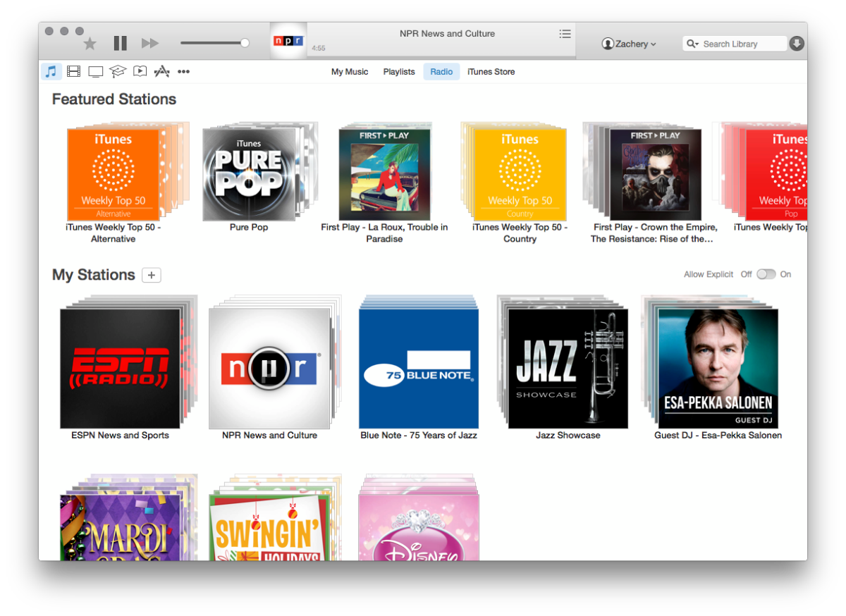Adjust the volume slider knob
The height and width of the screenshot is (616, 846).
click(245, 43)
